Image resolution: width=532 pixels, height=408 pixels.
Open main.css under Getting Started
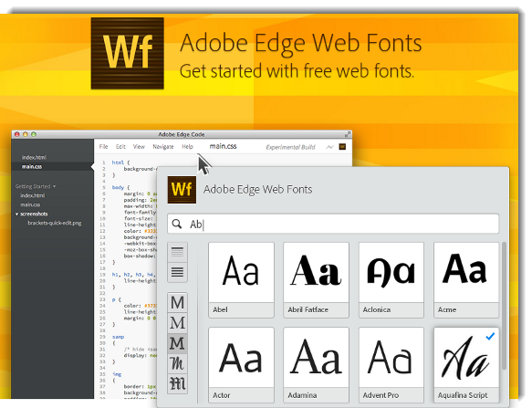30,204
